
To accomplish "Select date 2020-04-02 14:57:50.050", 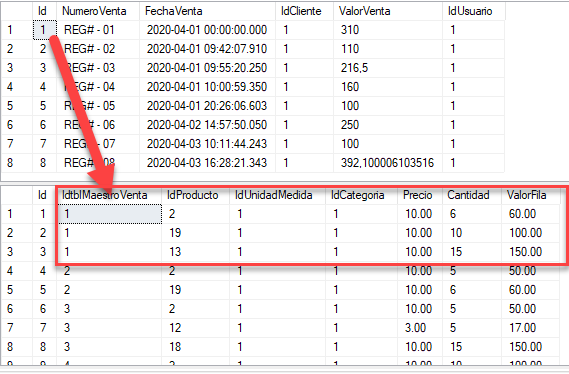I will pyautogui.click(x=208, y=125).
